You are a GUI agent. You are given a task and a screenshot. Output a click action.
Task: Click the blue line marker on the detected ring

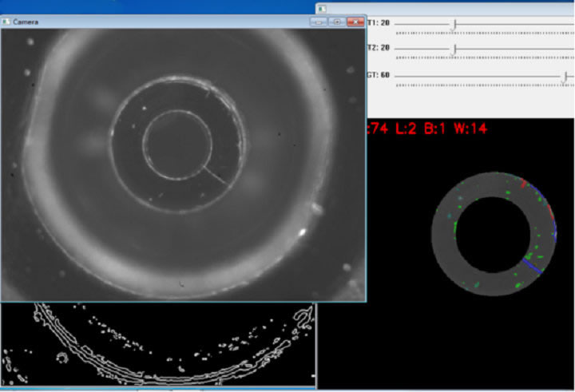532,266
